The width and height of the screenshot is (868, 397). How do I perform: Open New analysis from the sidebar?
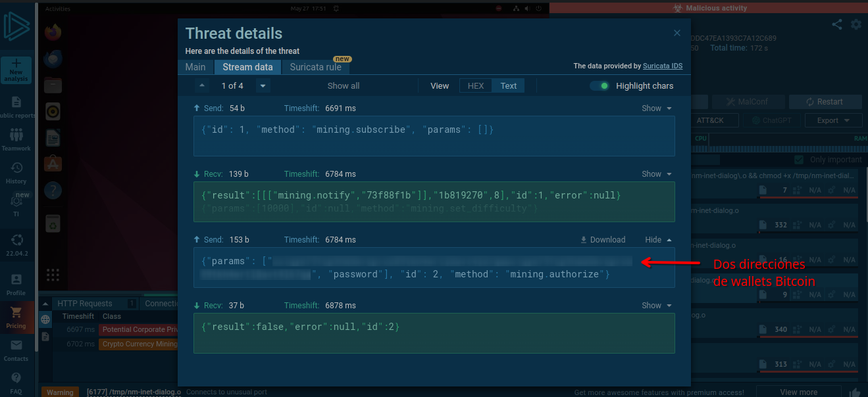[16, 70]
